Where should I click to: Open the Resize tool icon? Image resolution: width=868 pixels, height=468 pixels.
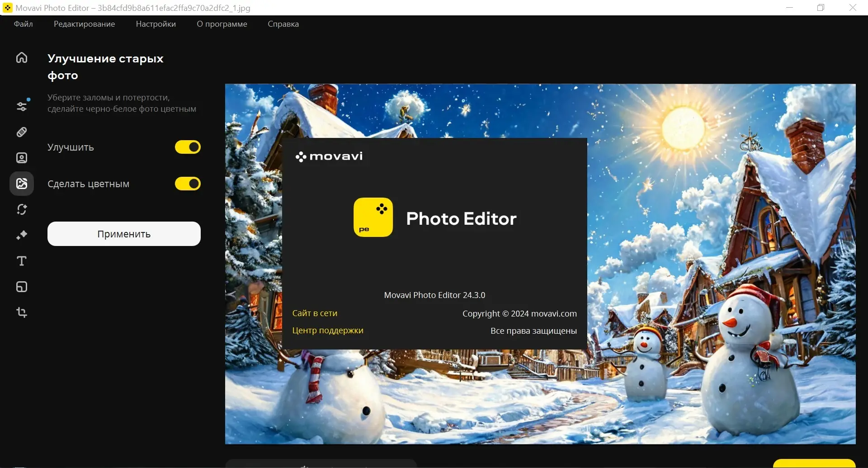tap(22, 287)
